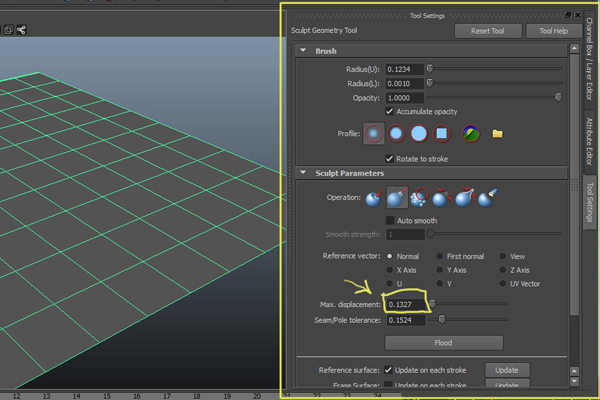Select Y Axis reference vector
This screenshot has height=400, width=600.
tap(440, 270)
